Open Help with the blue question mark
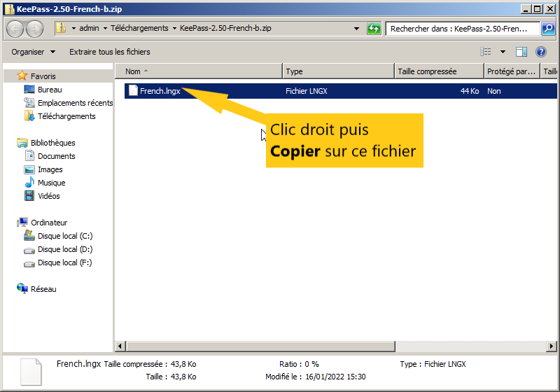The image size is (560, 392). pyautogui.click(x=541, y=52)
